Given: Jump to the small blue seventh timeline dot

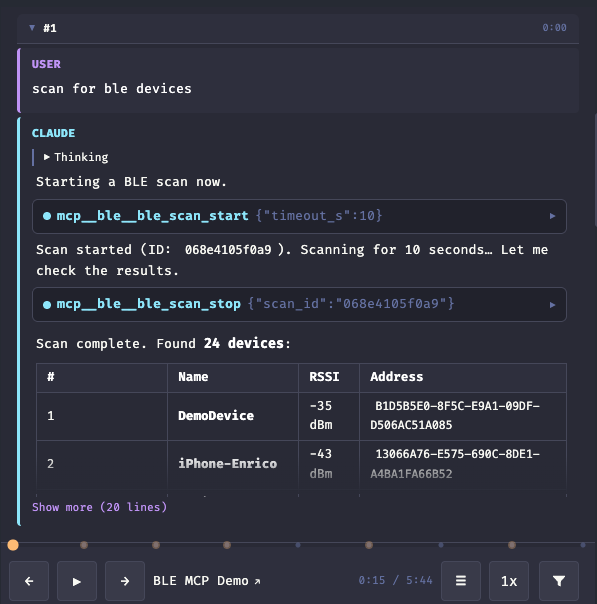Looking at the screenshot, I should 441,545.
